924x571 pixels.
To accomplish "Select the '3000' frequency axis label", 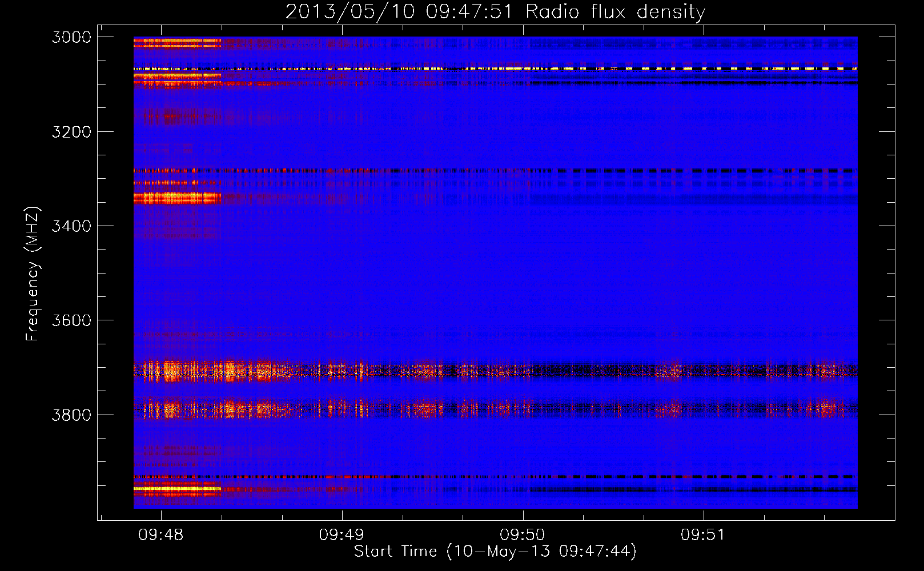I will pos(71,37).
